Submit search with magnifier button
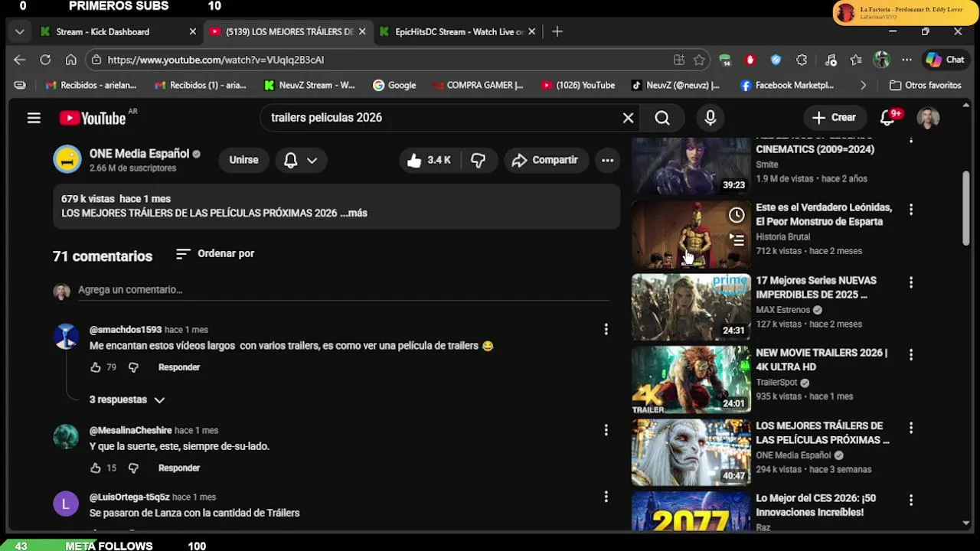Viewport: 980px width, 551px height. coord(662,118)
